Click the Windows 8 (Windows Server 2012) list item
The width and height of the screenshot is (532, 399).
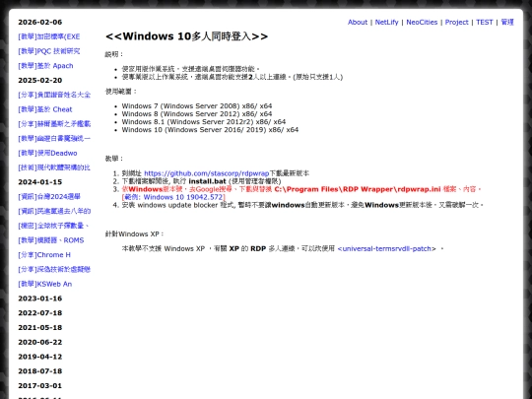(x=197, y=114)
